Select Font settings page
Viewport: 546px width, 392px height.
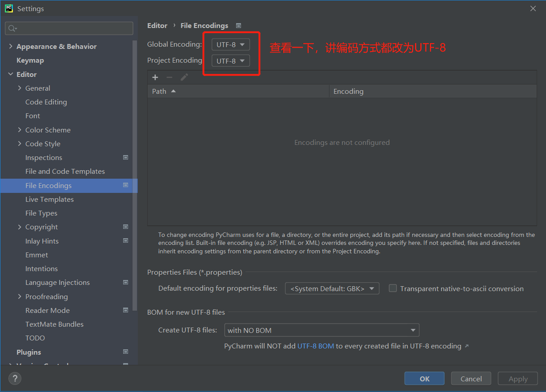(32, 116)
